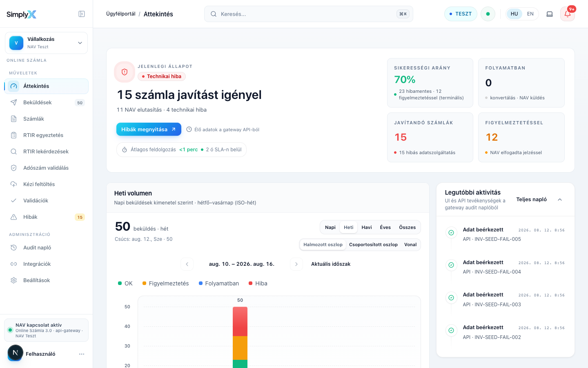Select the Éves period tab
Image resolution: width=588 pixels, height=368 pixels.
[385, 227]
